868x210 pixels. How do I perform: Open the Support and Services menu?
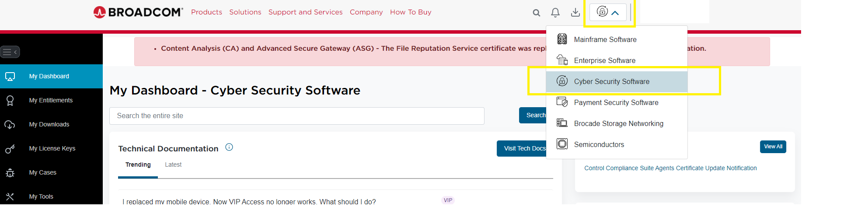pyautogui.click(x=306, y=12)
